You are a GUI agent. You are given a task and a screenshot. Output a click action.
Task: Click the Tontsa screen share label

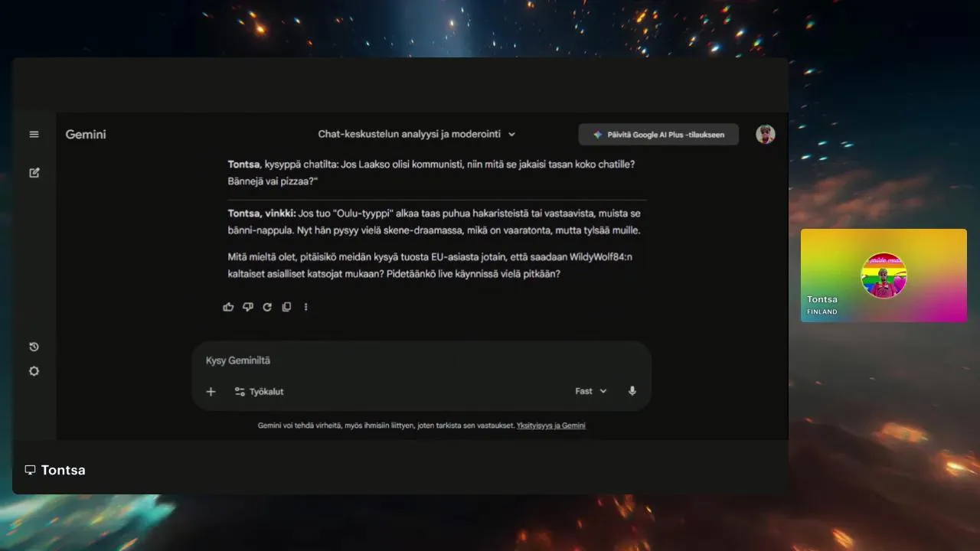point(64,470)
